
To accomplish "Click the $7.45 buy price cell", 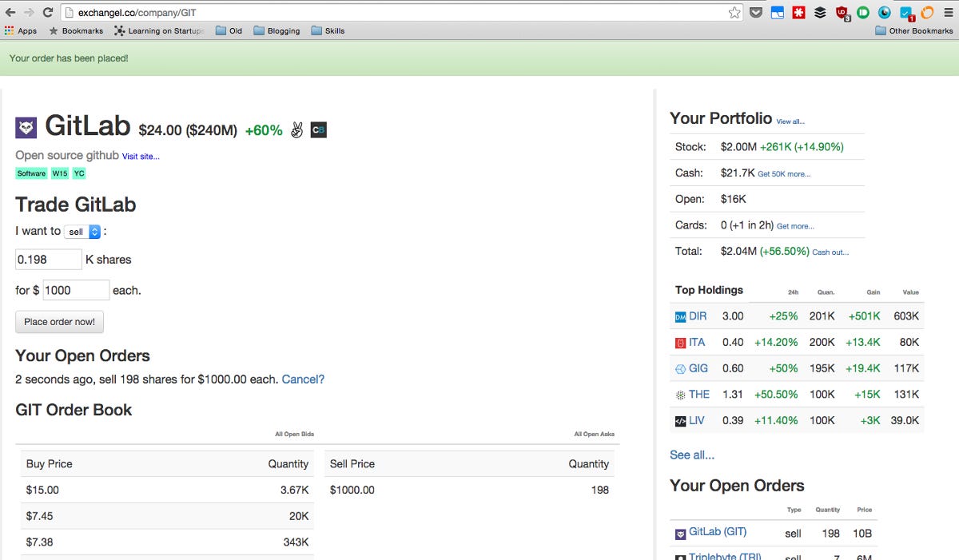I will (x=40, y=516).
